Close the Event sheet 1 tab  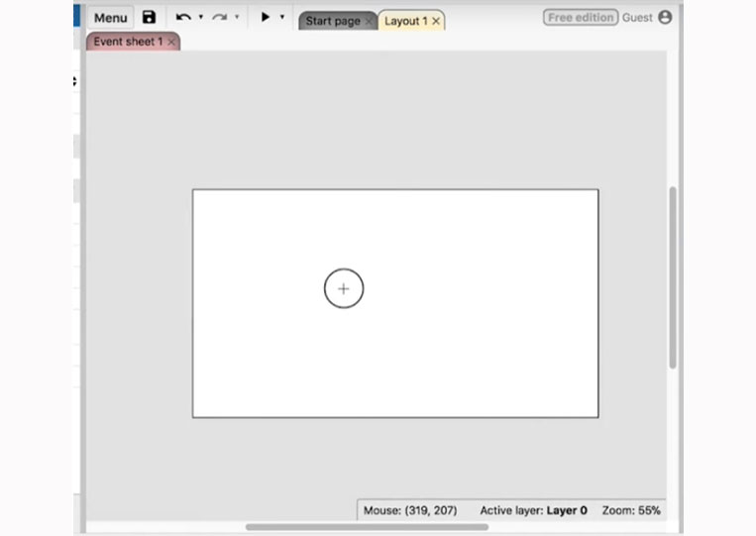[171, 42]
